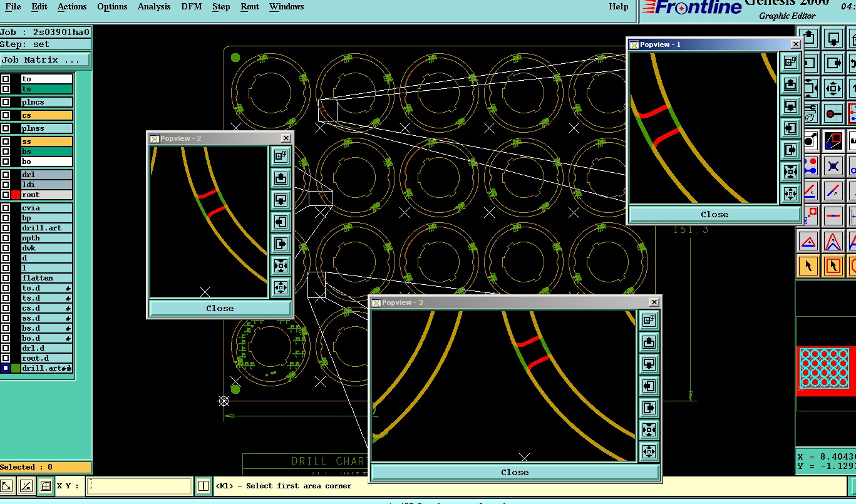
Task: Click the exclamation mark status icon
Action: click(x=204, y=486)
